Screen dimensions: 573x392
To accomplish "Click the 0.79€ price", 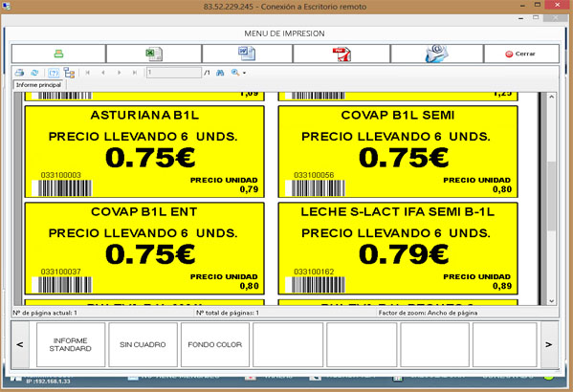I will pos(404,254).
